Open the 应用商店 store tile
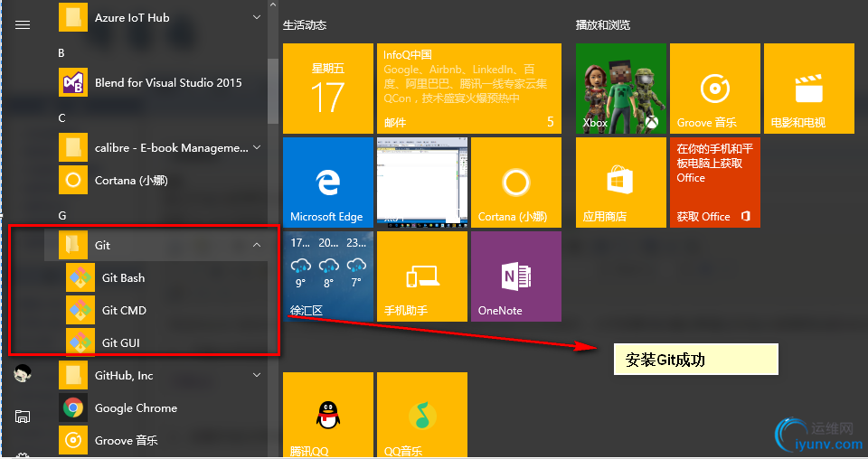The height and width of the screenshot is (459, 868). tap(620, 183)
